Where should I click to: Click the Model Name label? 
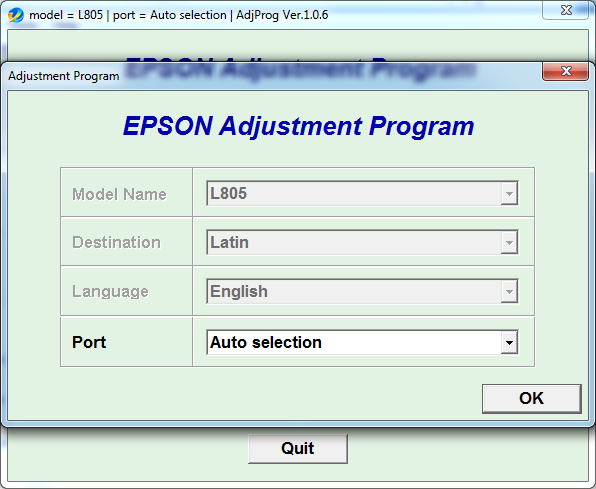(119, 194)
